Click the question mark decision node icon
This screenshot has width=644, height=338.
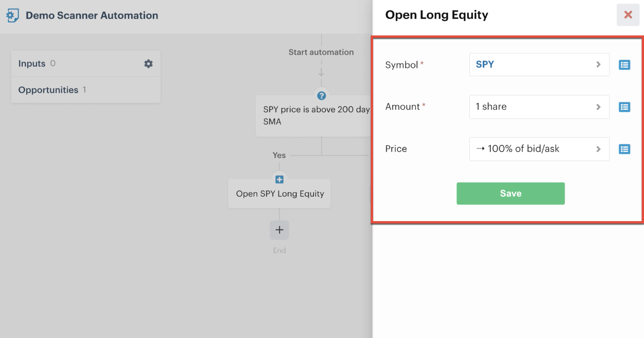coord(321,96)
